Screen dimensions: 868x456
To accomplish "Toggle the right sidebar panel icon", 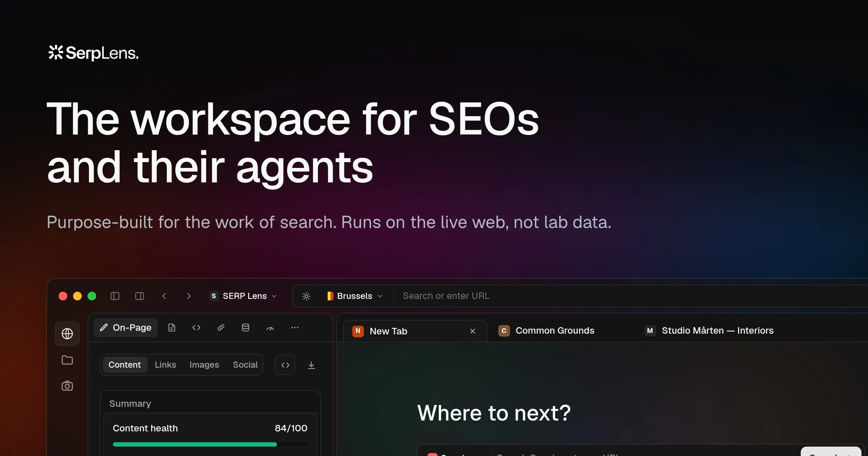I will click(140, 296).
